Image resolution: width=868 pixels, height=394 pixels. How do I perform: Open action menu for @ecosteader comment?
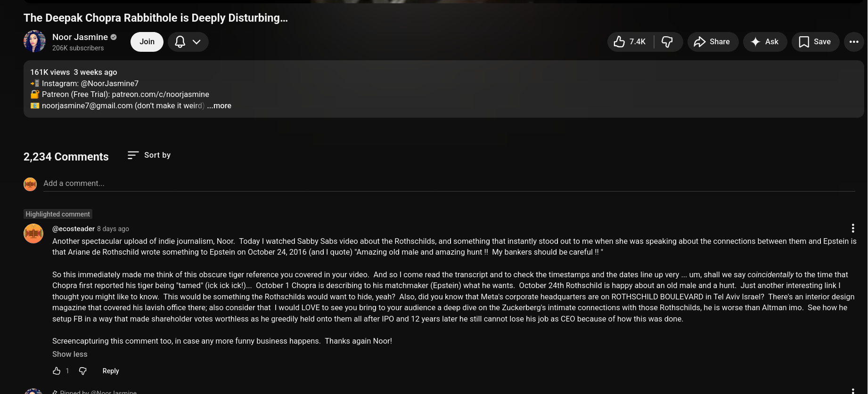click(x=853, y=228)
